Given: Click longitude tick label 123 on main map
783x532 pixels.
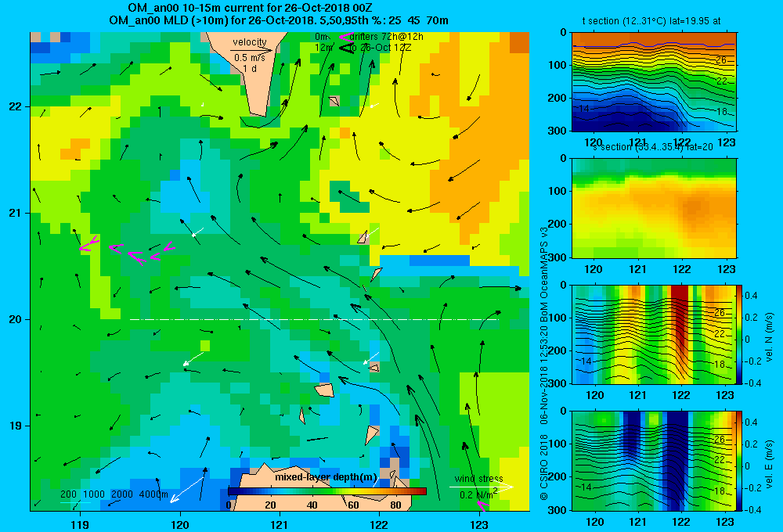Looking at the screenshot, I should pyautogui.click(x=479, y=524).
